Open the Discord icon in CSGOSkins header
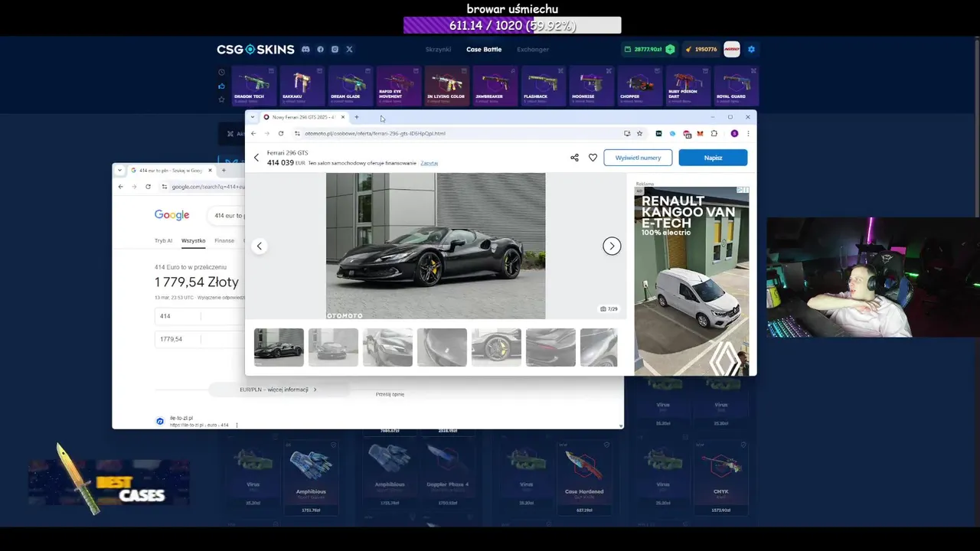980x551 pixels. click(306, 49)
